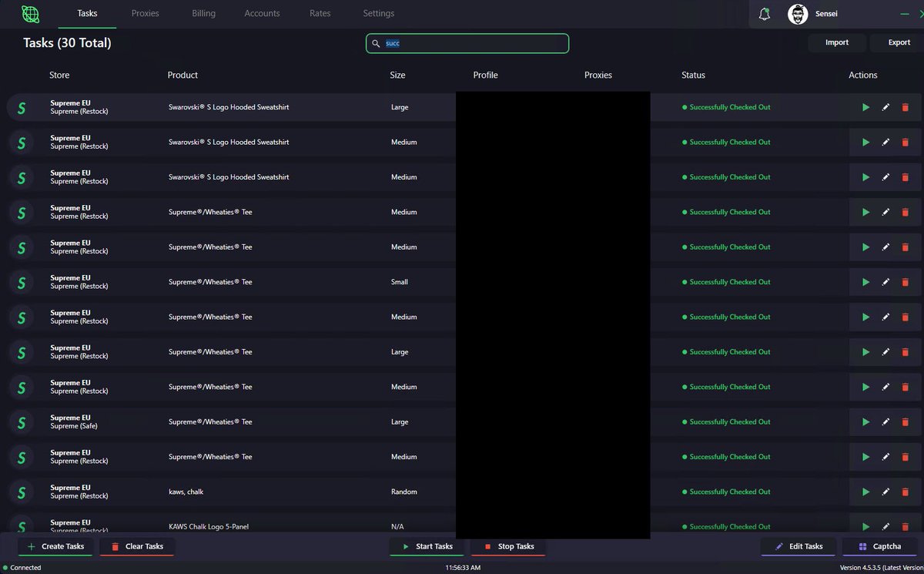Start the Swarovski Hooded Sweatshirt Large task
Screen dimensions: 924x574
coord(865,108)
